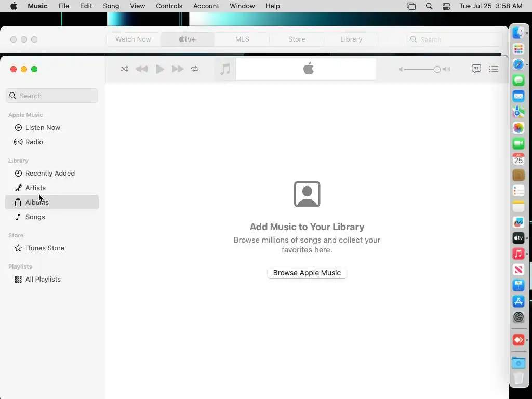Screen dimensions: 532x399
Task: Open News from the Dock
Action: 518,270
